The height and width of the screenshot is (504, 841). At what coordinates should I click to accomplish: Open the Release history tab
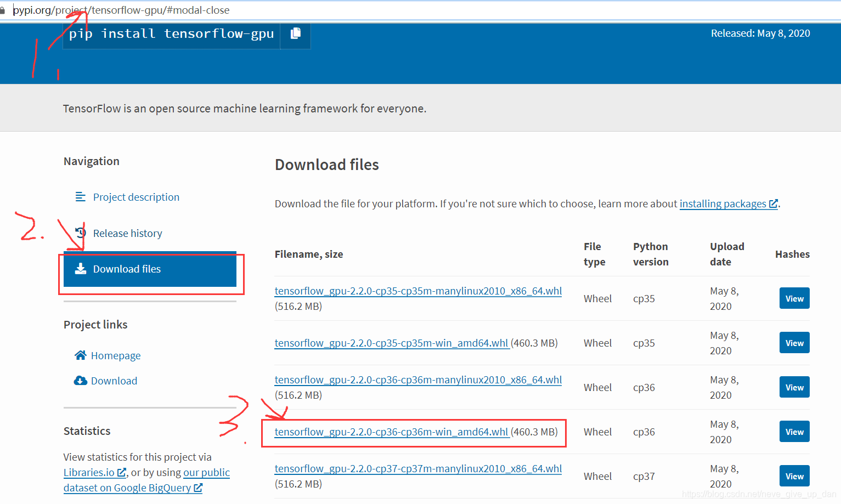tap(128, 233)
